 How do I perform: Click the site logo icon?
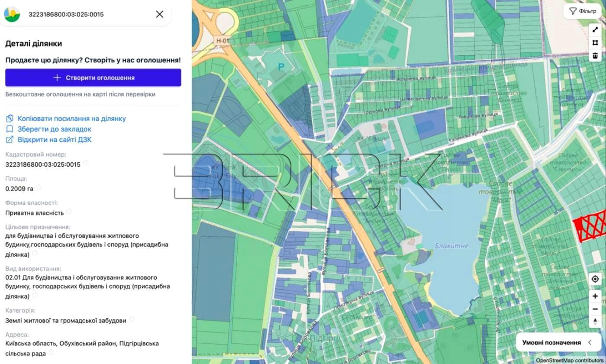12,14
